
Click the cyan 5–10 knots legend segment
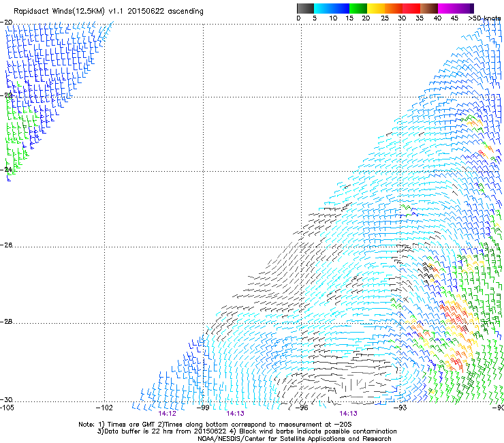(x=323, y=8)
